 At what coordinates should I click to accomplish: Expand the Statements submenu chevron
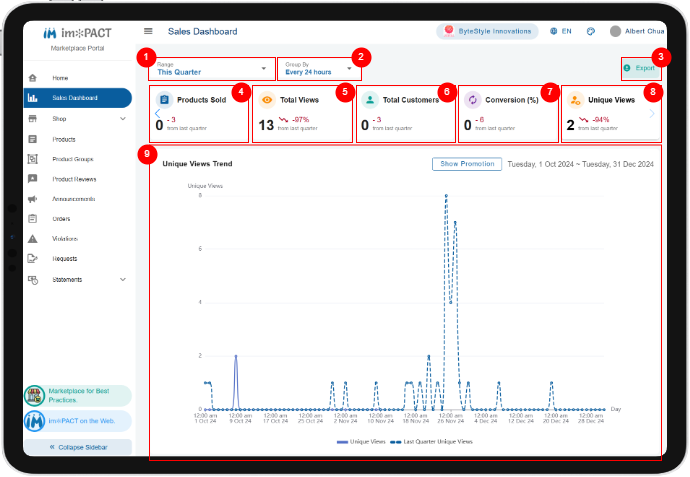coord(123,279)
